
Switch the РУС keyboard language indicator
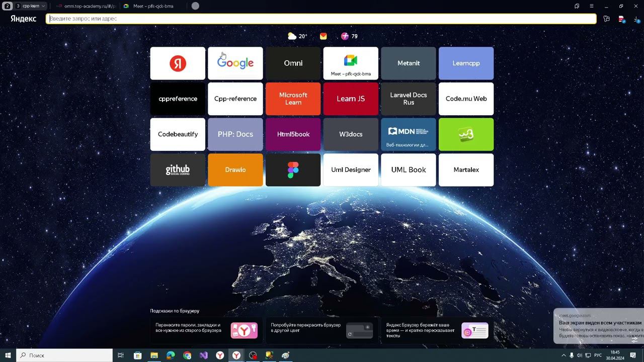(x=598, y=355)
